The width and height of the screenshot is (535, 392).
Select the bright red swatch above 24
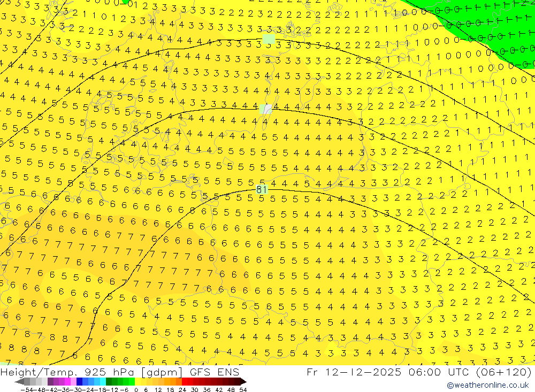click(185, 382)
